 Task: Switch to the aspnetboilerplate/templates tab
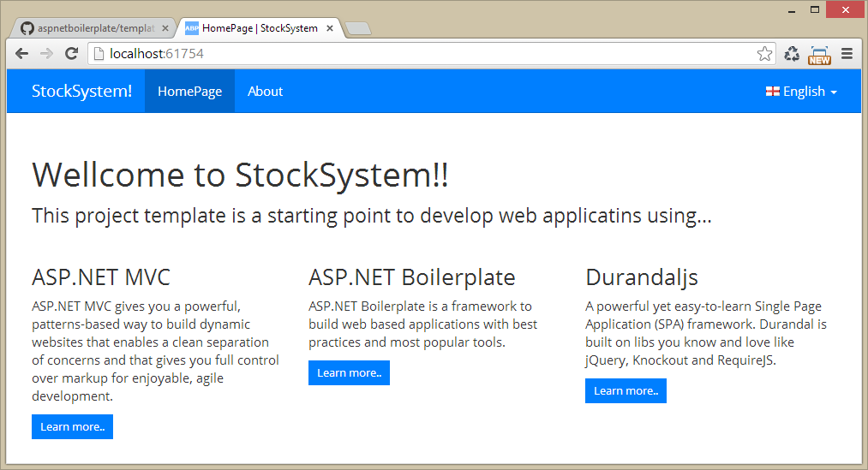pos(94,28)
